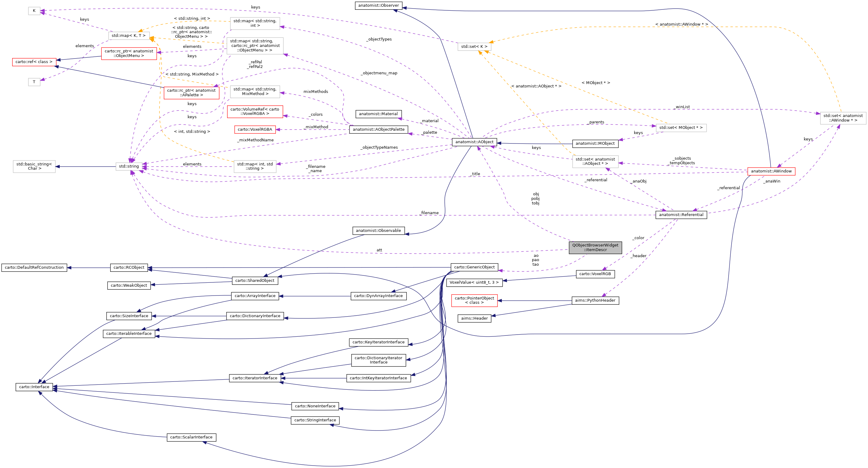Image resolution: width=868 pixels, height=468 pixels.
Task: Click the _color edge label
Action: tap(638, 238)
